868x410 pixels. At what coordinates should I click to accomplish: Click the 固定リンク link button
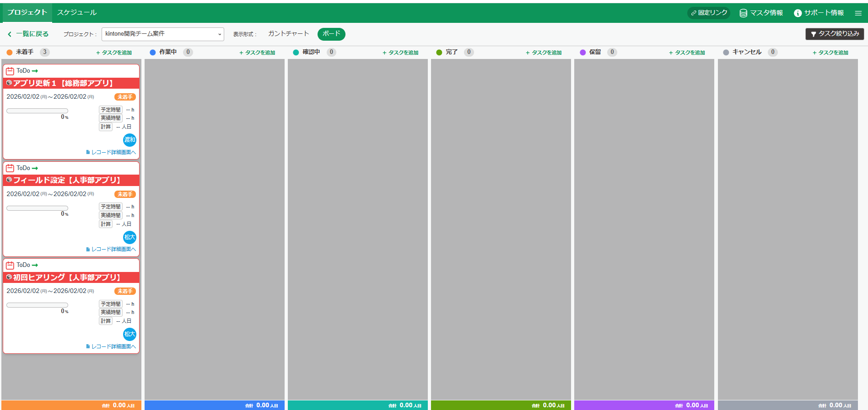coord(709,13)
